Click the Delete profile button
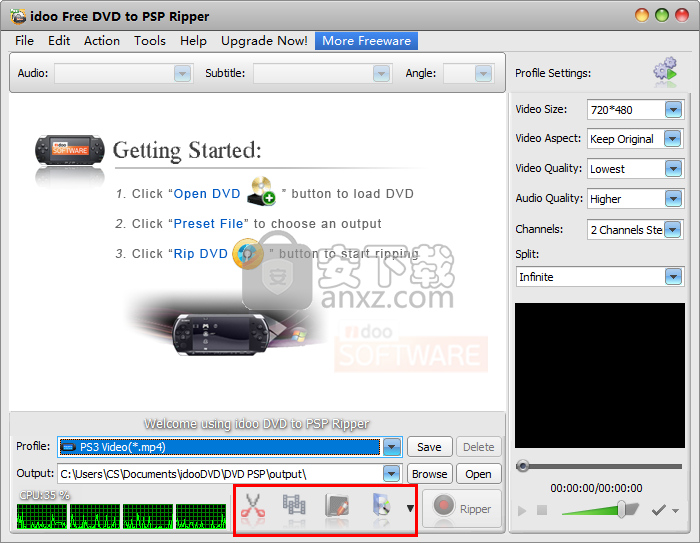The width and height of the screenshot is (700, 543). 479,447
